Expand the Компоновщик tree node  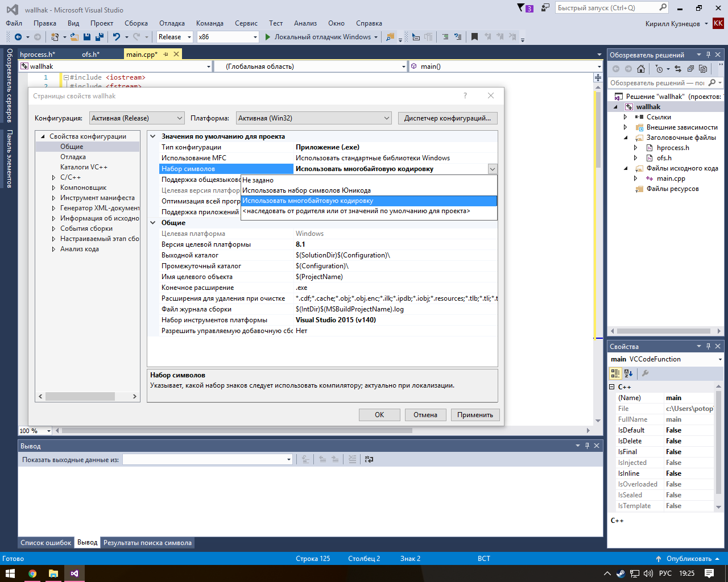click(53, 188)
